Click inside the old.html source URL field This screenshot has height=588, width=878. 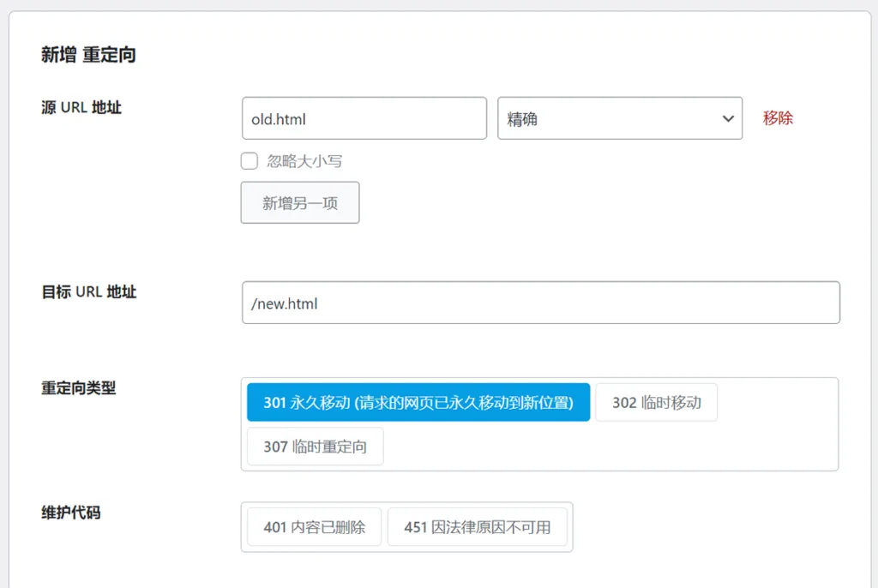click(364, 118)
